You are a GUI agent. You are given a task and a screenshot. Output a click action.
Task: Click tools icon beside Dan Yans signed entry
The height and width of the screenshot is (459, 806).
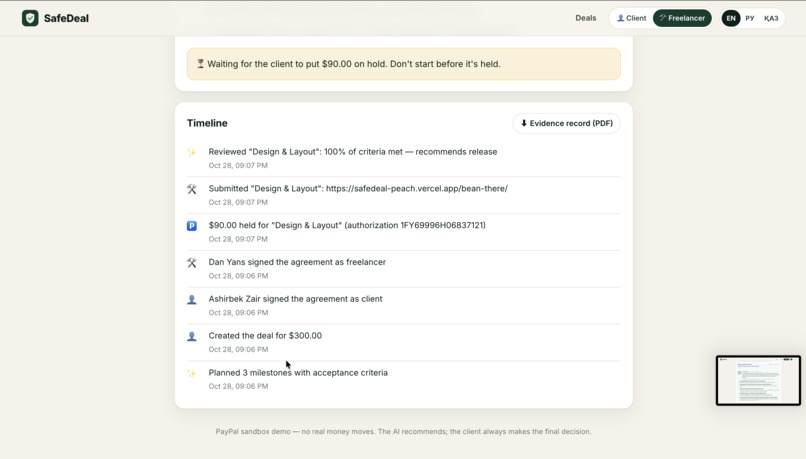192,263
